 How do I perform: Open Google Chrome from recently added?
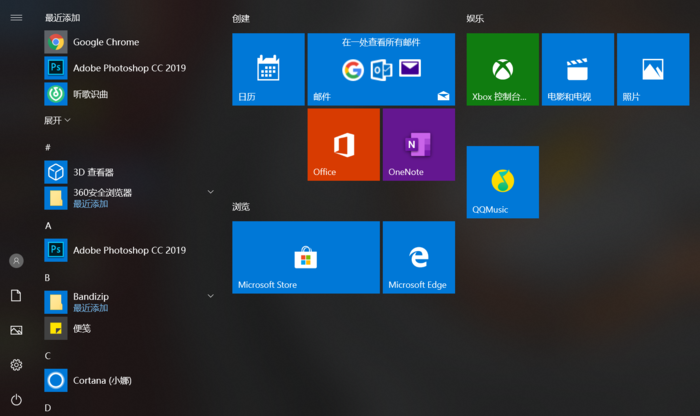click(129, 42)
